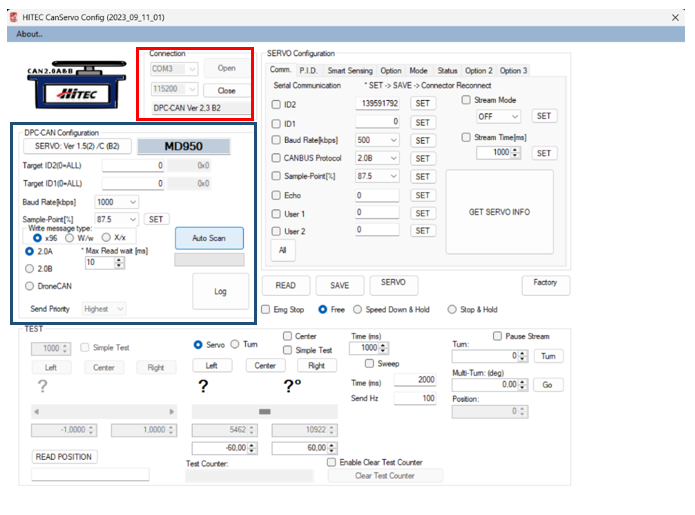This screenshot has height=515, width=695.
Task: Switch to the Smart Sensing tab
Action: coord(349,71)
